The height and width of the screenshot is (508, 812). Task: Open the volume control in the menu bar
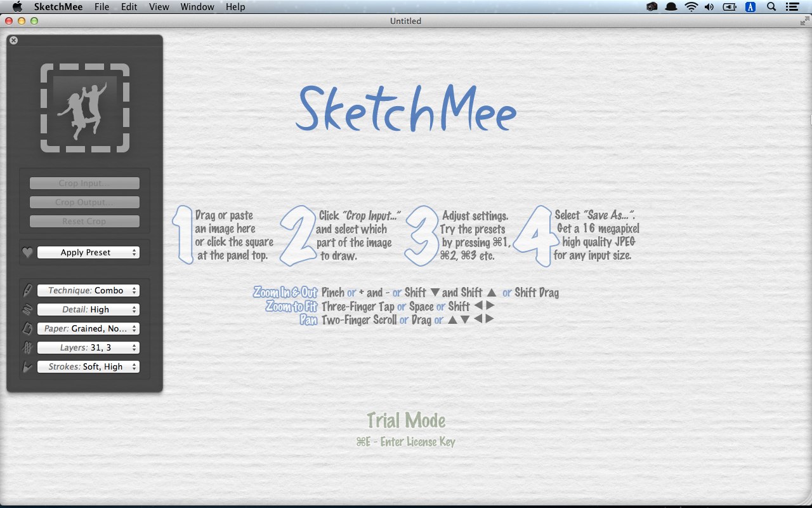[709, 7]
